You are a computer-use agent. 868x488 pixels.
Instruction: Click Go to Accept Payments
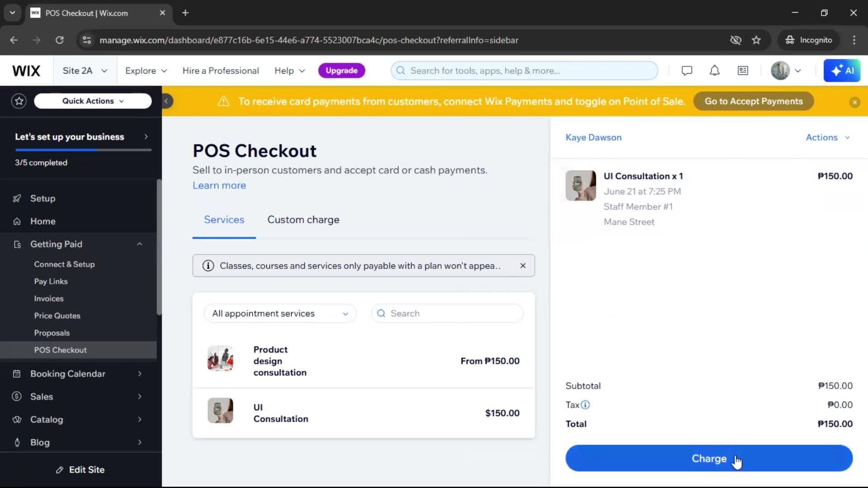(x=754, y=101)
